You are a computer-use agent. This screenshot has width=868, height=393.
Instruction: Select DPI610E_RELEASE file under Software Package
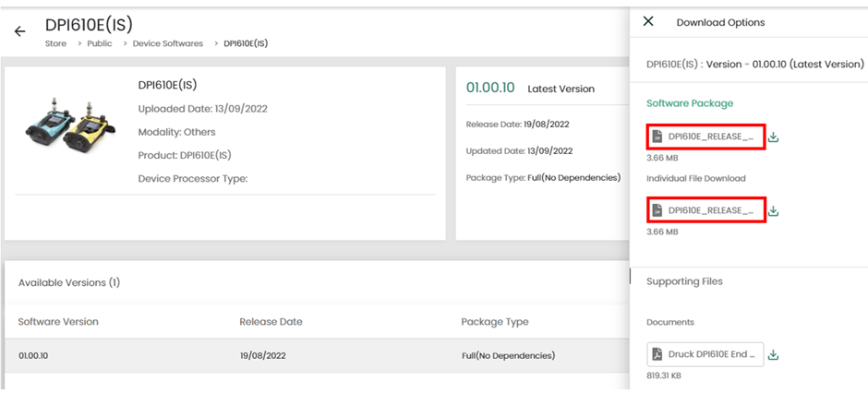705,137
